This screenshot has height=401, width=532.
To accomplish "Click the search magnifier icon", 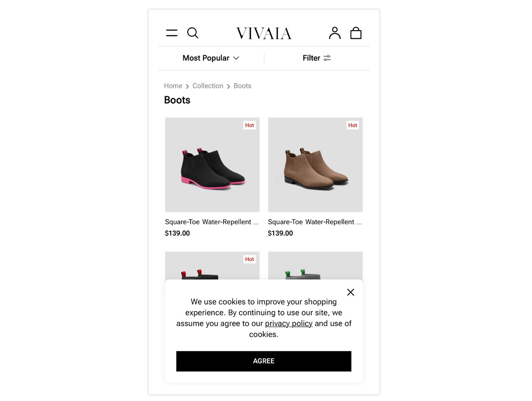I will pyautogui.click(x=193, y=33).
